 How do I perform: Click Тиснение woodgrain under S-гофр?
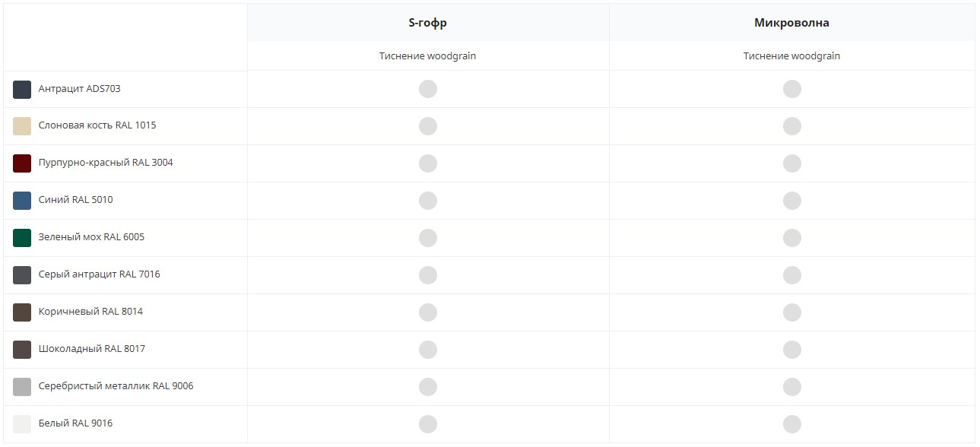[x=428, y=56]
